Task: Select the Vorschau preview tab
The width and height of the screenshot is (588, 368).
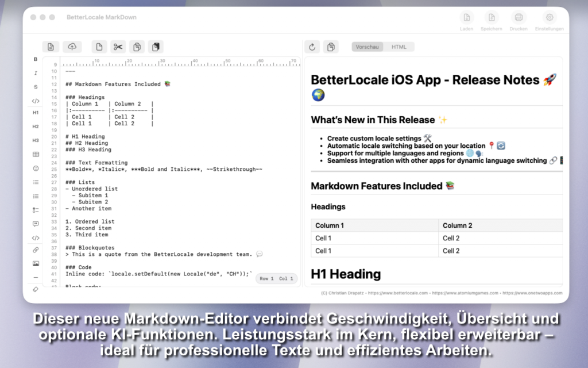Action: (x=367, y=47)
